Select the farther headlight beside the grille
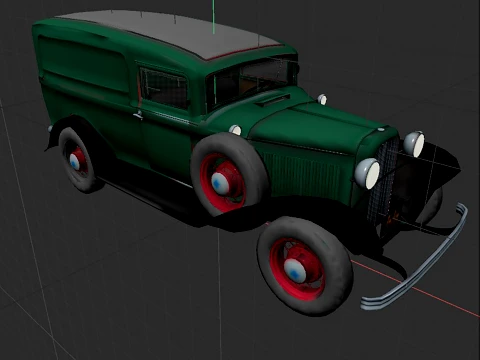Image resolution: width=480 pixels, height=360 pixels. coord(414,144)
